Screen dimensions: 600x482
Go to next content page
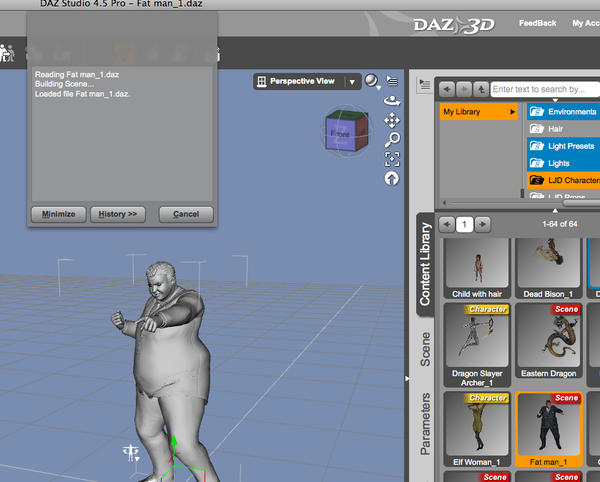[x=483, y=224]
